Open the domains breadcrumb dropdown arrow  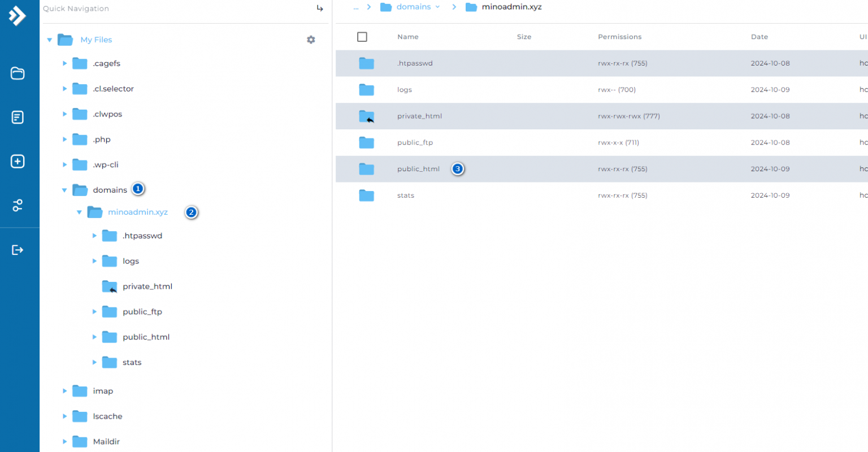(x=437, y=7)
